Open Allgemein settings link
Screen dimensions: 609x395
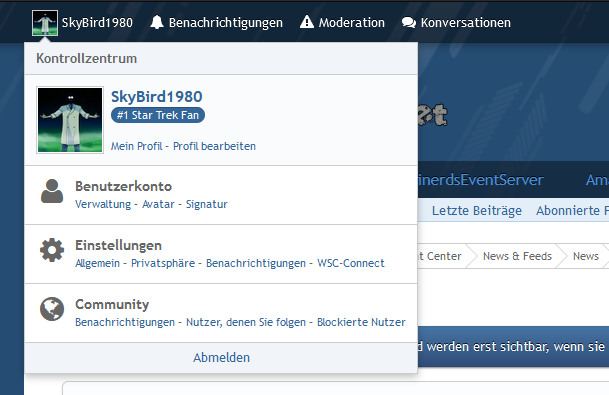click(97, 263)
